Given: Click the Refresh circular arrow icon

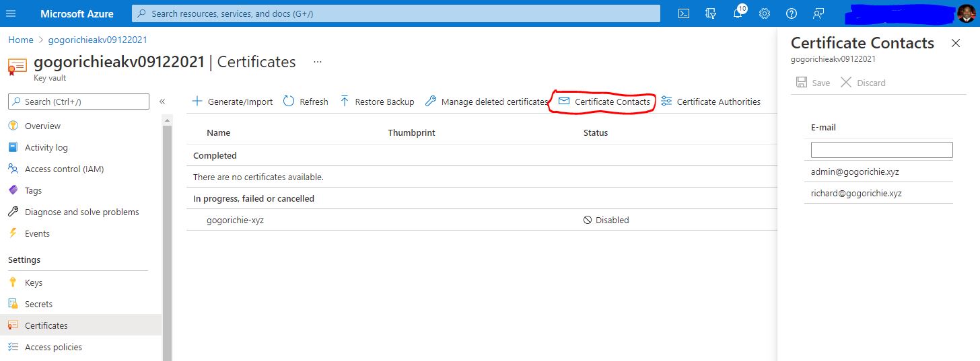Looking at the screenshot, I should [x=289, y=102].
